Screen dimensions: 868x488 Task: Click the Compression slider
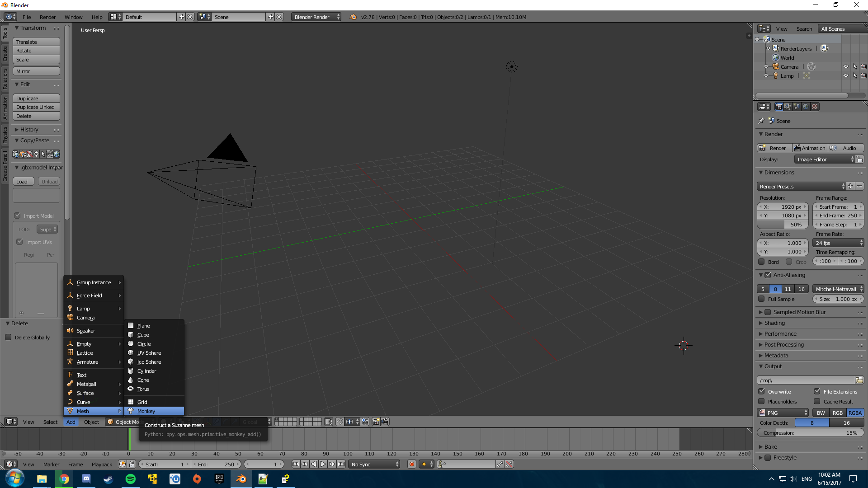tap(810, 433)
